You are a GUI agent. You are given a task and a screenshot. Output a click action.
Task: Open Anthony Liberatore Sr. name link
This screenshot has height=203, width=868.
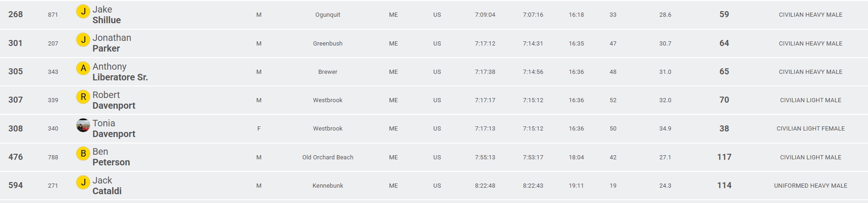click(120, 72)
